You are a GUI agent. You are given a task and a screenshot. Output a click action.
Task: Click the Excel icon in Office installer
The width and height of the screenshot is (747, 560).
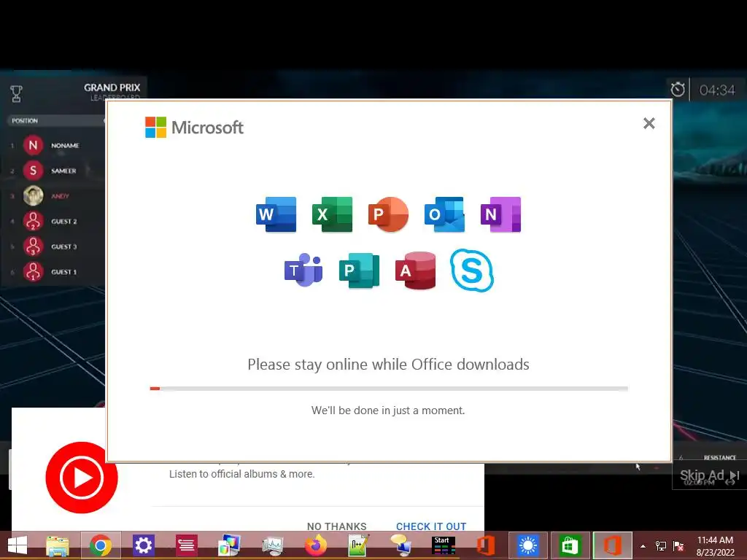(332, 214)
